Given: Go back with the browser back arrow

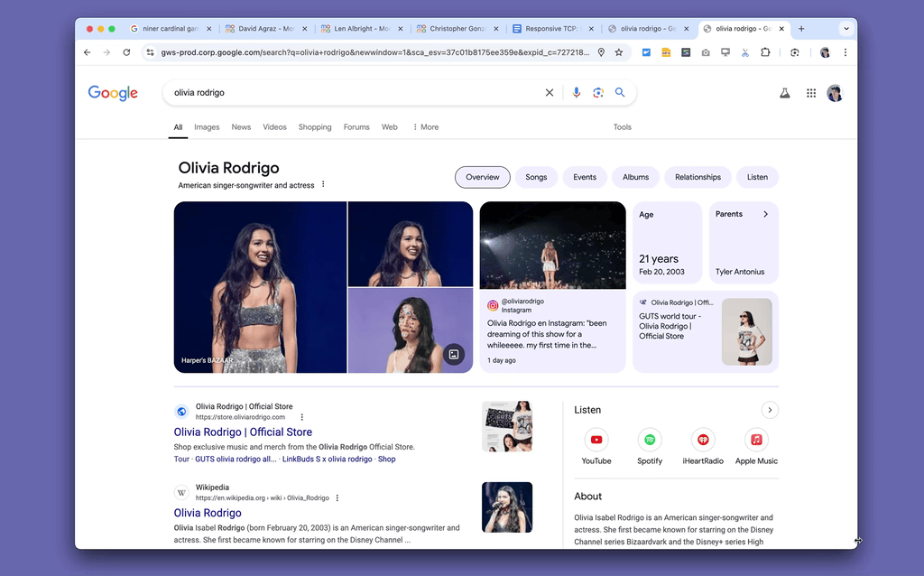Looking at the screenshot, I should pos(88,52).
